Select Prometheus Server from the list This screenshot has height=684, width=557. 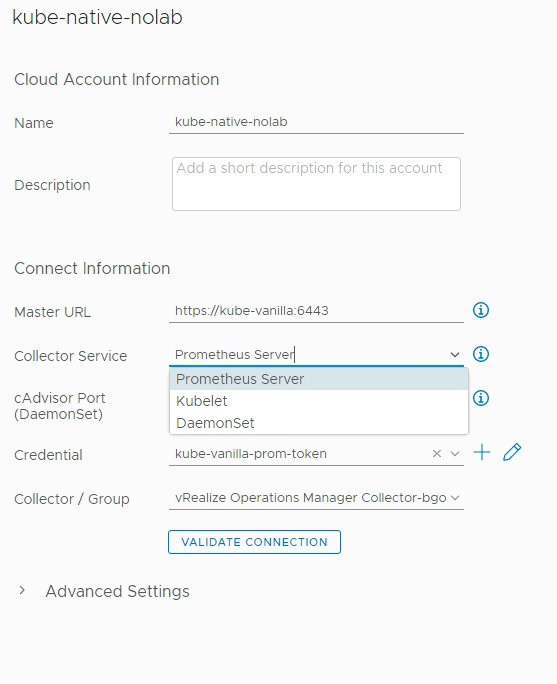click(319, 379)
